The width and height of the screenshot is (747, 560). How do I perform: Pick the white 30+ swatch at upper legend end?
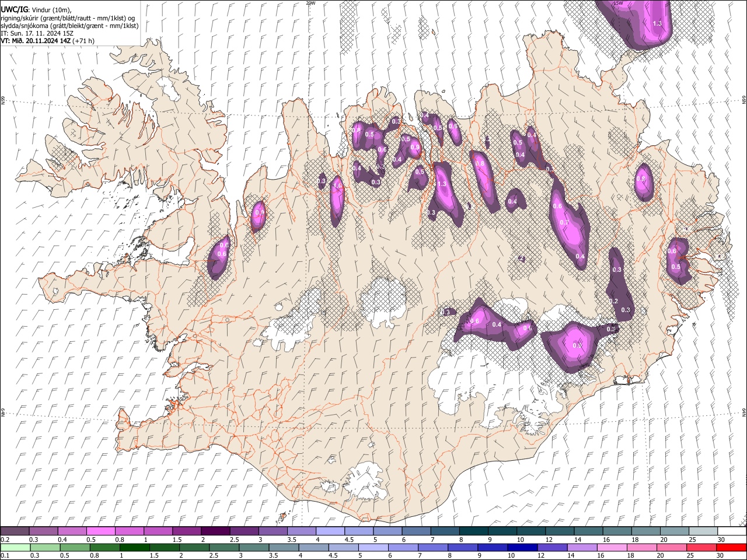coord(732,531)
